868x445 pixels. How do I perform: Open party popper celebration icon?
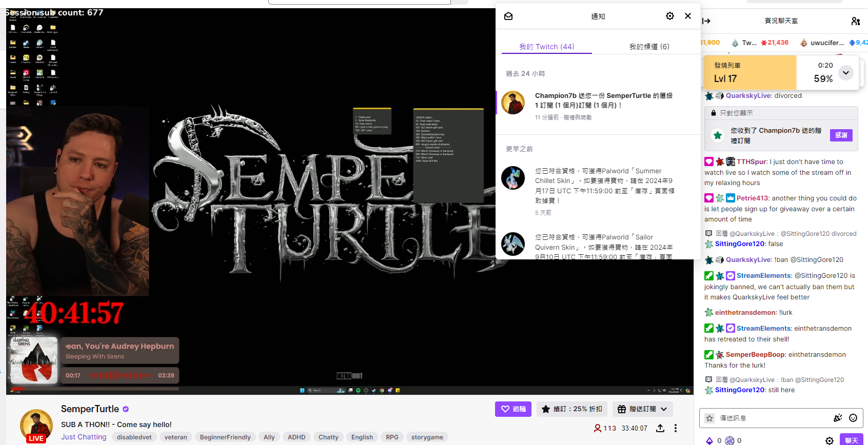pyautogui.click(x=838, y=418)
